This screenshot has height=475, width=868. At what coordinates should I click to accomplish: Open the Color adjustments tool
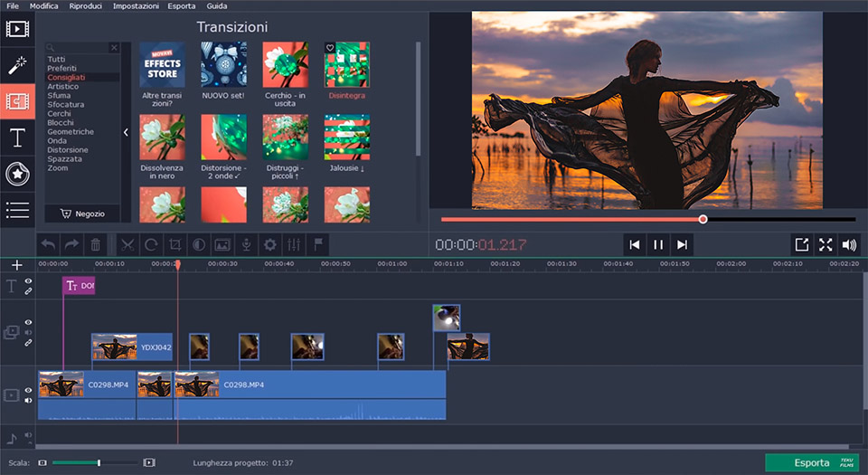[x=198, y=244]
